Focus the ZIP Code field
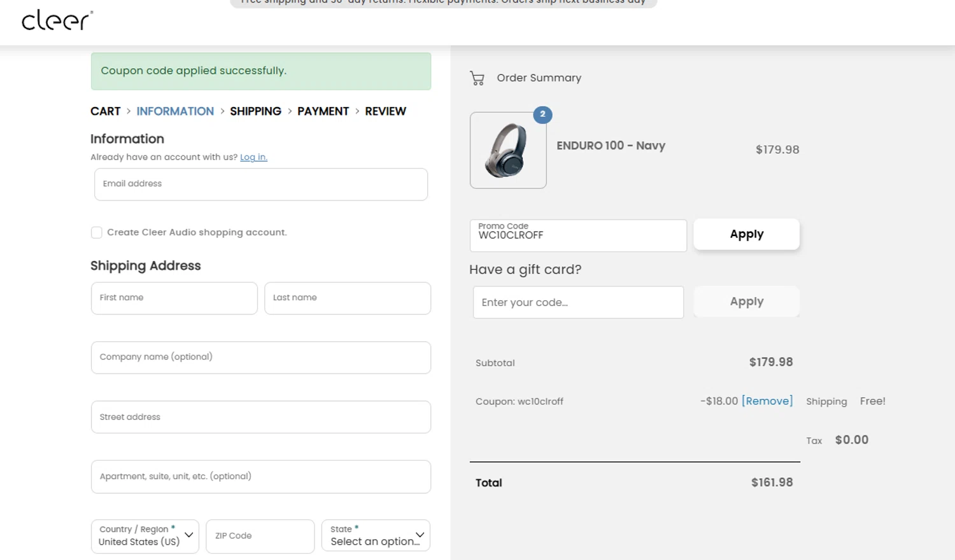 point(260,536)
